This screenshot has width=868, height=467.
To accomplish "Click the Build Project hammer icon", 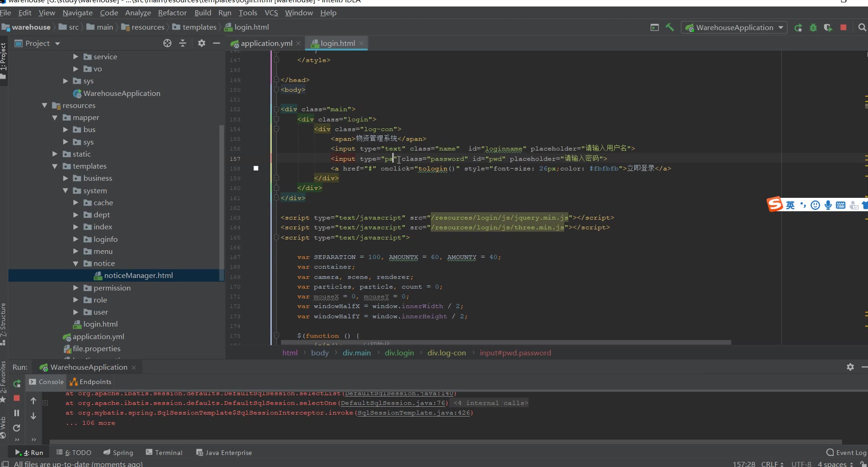I will 670,27.
